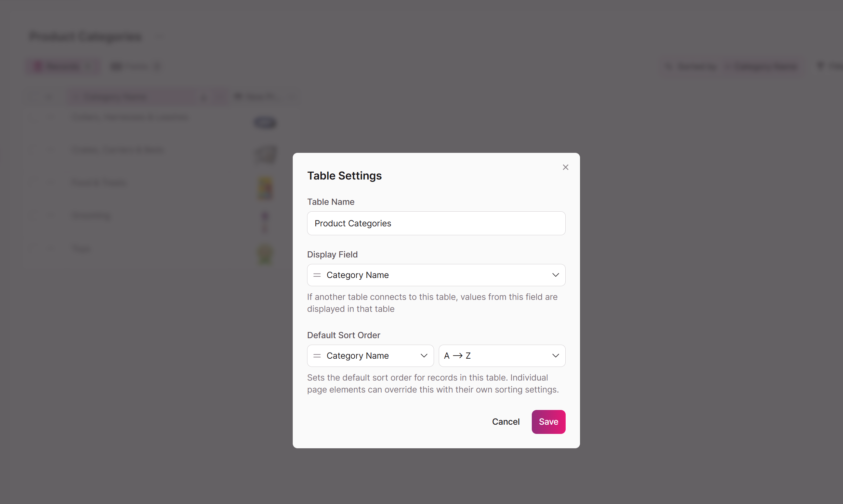Expand the Display Field dropdown chevron
The height and width of the screenshot is (504, 843).
click(x=555, y=275)
